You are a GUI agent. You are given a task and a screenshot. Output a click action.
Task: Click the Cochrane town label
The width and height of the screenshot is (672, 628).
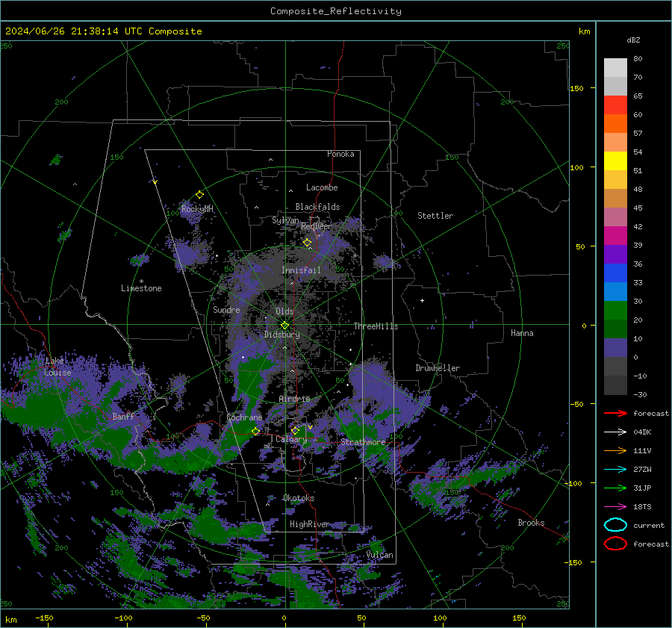(244, 417)
